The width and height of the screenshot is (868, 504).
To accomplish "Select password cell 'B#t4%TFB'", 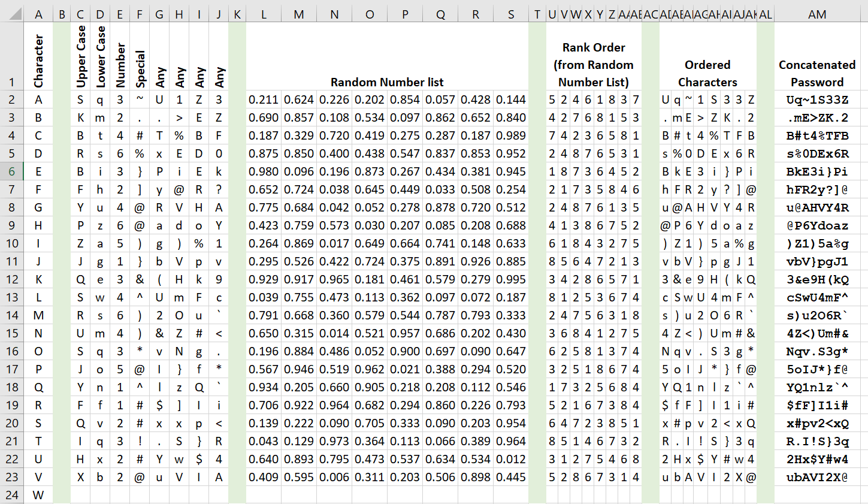I will 817,135.
